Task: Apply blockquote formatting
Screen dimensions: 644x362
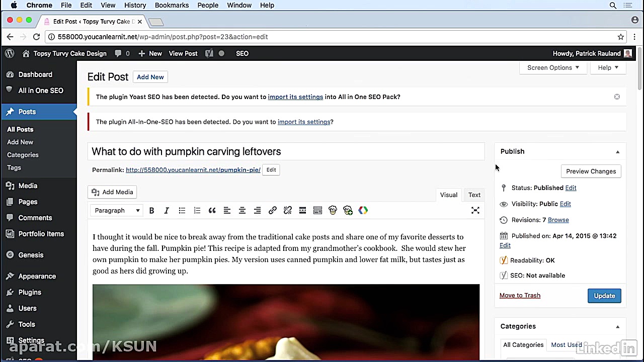Action: [212, 211]
